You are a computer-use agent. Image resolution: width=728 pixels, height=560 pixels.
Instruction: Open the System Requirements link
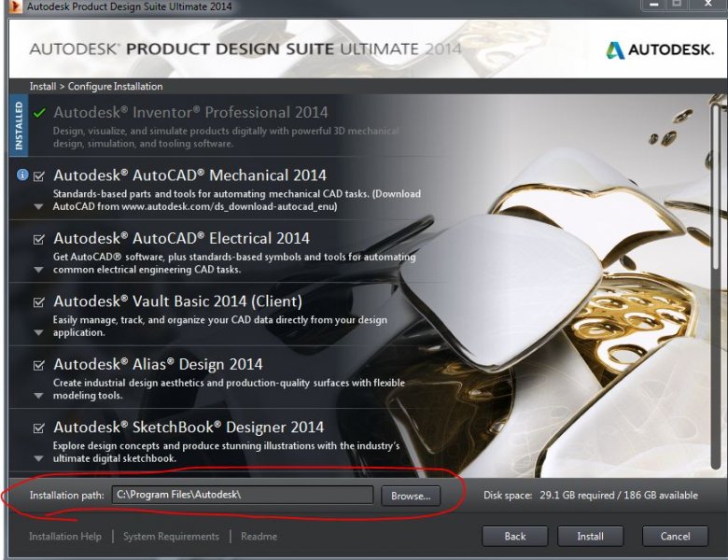[x=171, y=537]
